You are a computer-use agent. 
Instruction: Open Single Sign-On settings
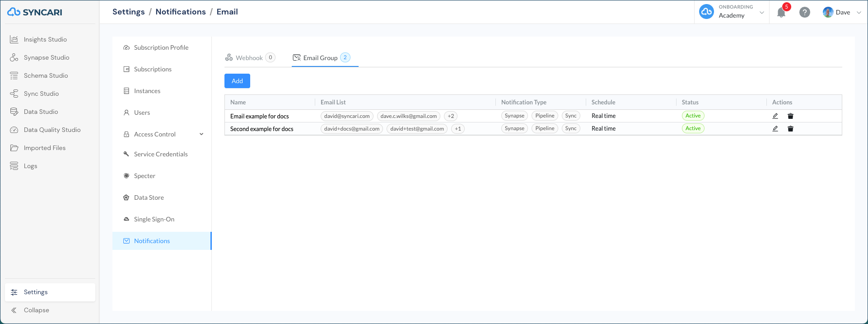tap(154, 219)
